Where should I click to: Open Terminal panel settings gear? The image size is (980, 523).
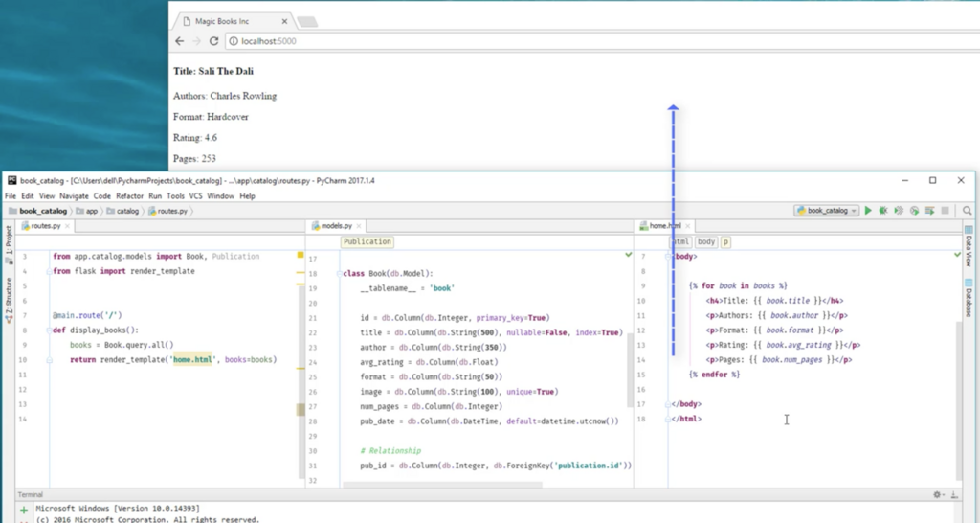tap(938, 495)
